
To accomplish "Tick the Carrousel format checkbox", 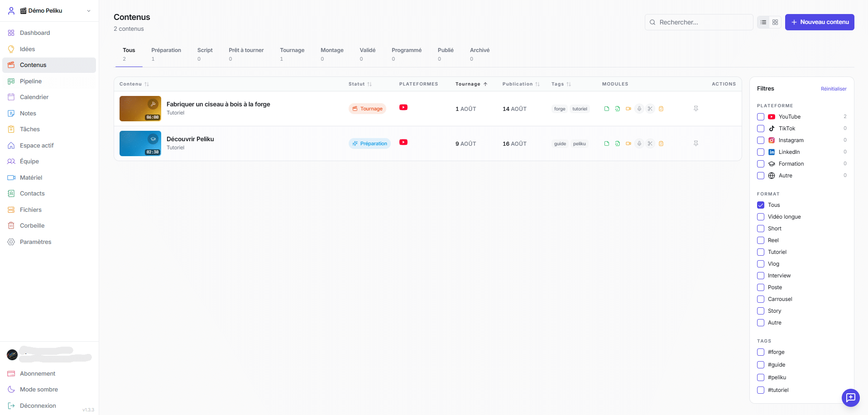I will [x=761, y=299].
